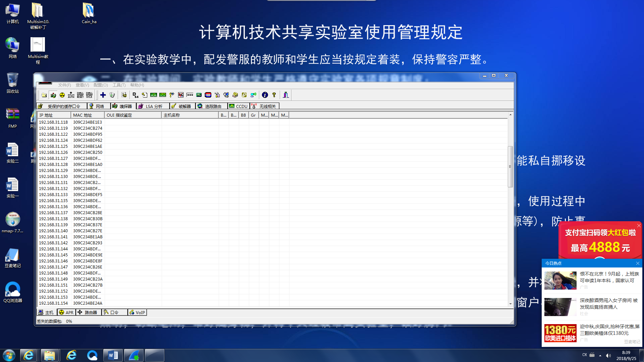Toggle the Start/Stop APR radiation icon

pos(62,95)
